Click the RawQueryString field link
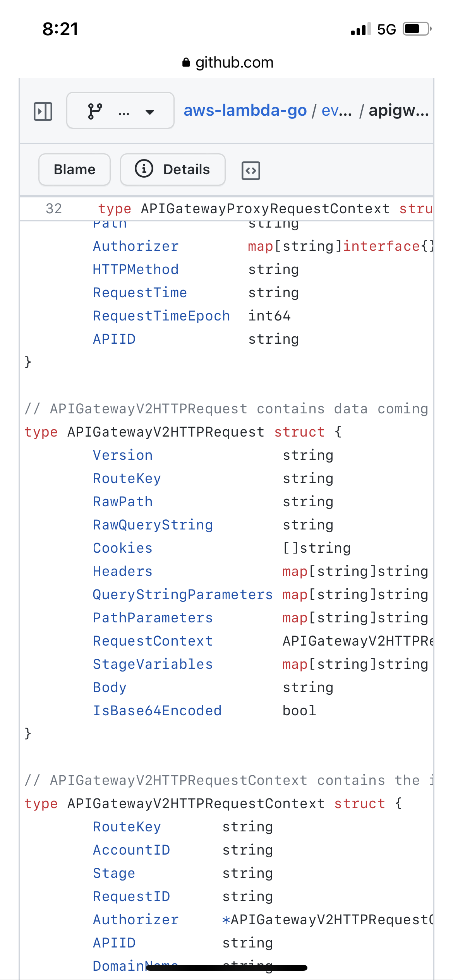This screenshot has height=980, width=453. (x=153, y=525)
